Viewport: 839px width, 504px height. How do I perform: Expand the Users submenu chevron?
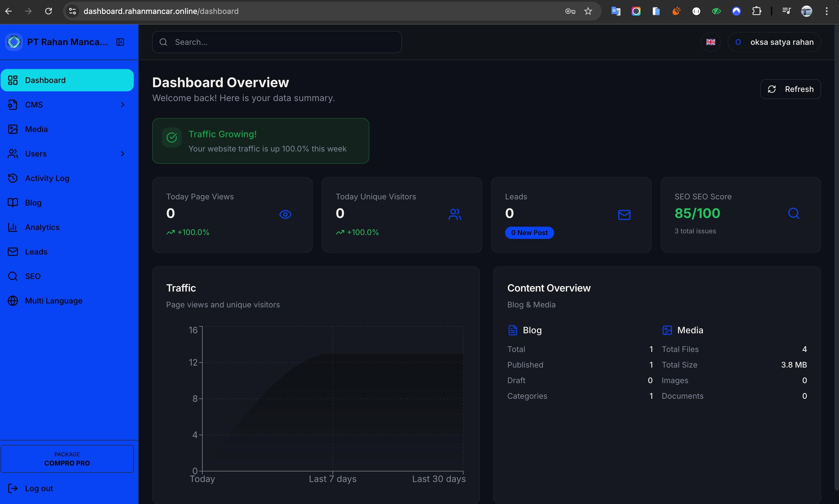[123, 153]
